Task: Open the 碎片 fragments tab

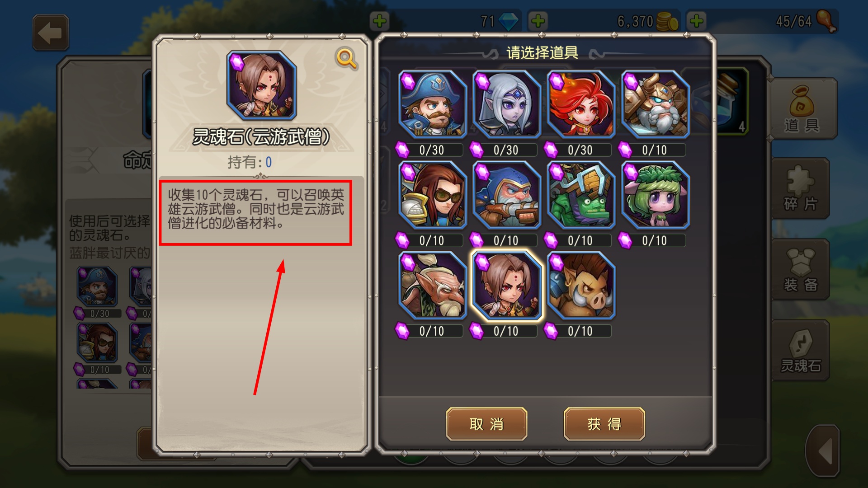Action: [x=800, y=188]
